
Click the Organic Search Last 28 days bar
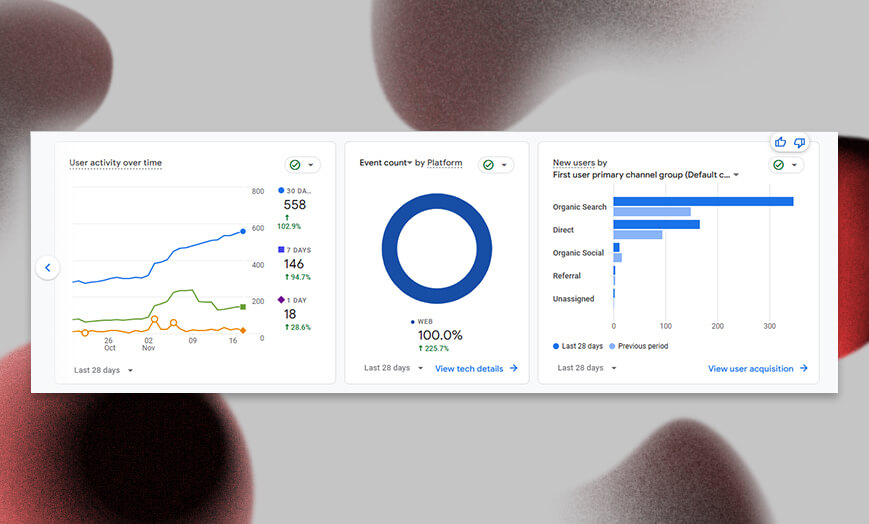[702, 201]
